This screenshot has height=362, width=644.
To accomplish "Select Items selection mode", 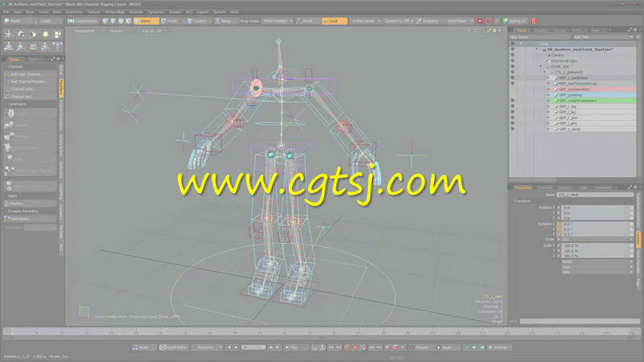I will [146, 21].
